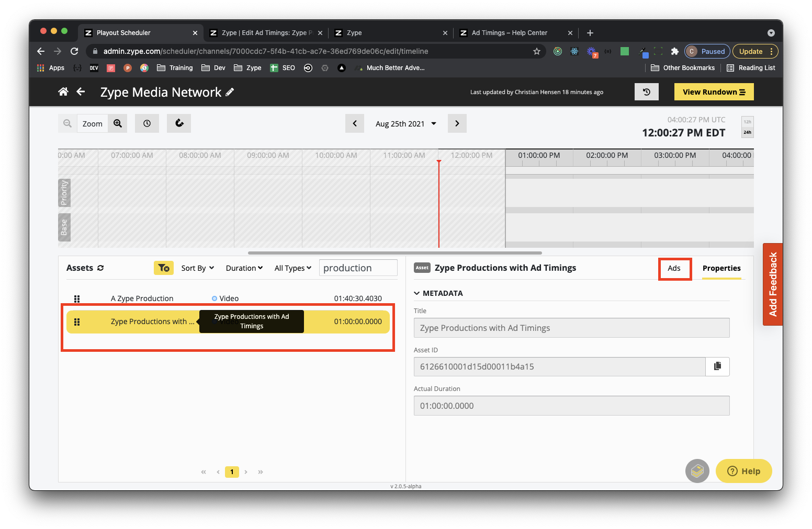Open the Zype bookmarks folder
Screen dimensions: 812x529
pos(247,68)
